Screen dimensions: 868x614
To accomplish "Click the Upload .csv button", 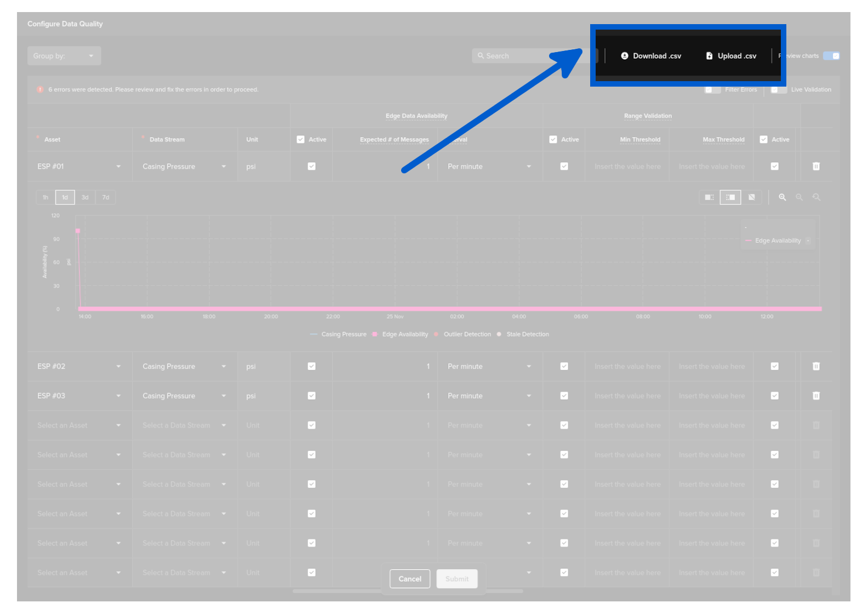I will (x=731, y=56).
